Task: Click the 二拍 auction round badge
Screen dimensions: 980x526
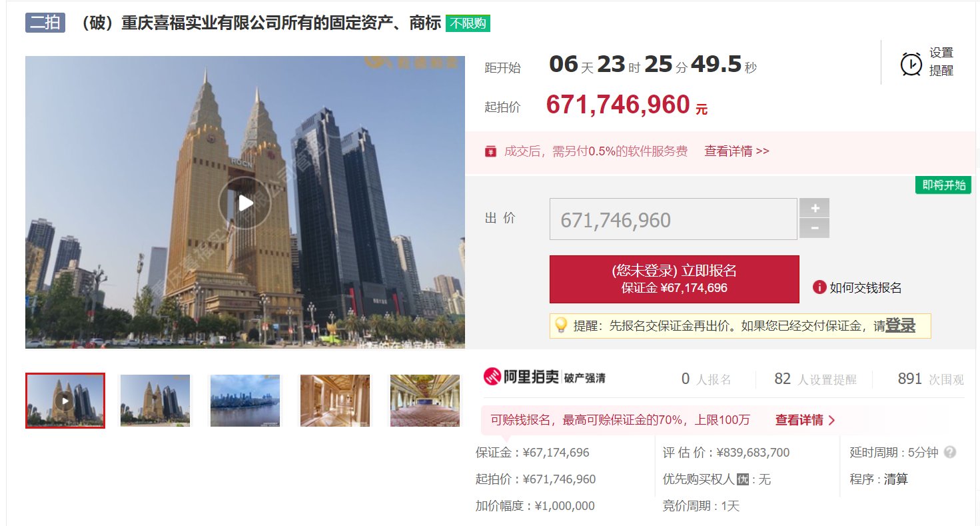Action: click(45, 23)
